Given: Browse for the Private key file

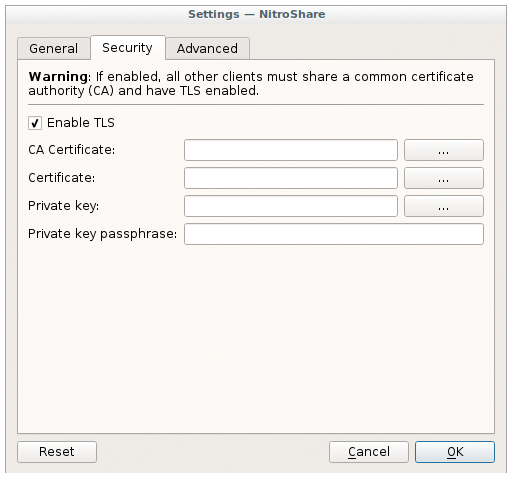Looking at the screenshot, I should point(444,206).
